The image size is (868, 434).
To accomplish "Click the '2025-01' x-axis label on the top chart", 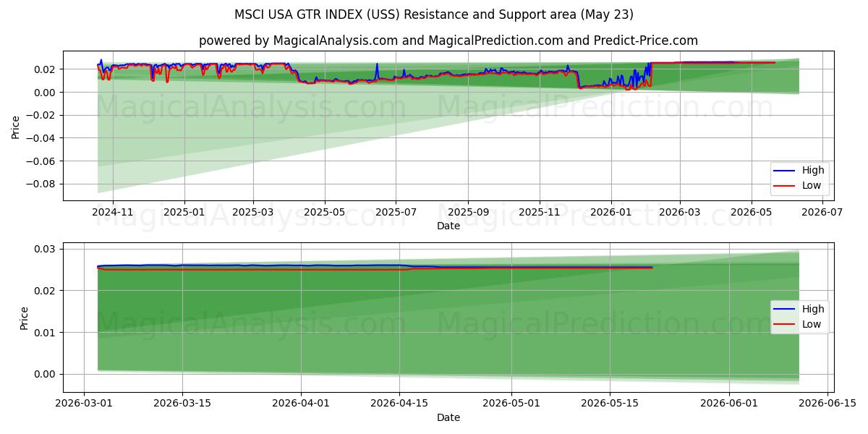I will coord(184,213).
